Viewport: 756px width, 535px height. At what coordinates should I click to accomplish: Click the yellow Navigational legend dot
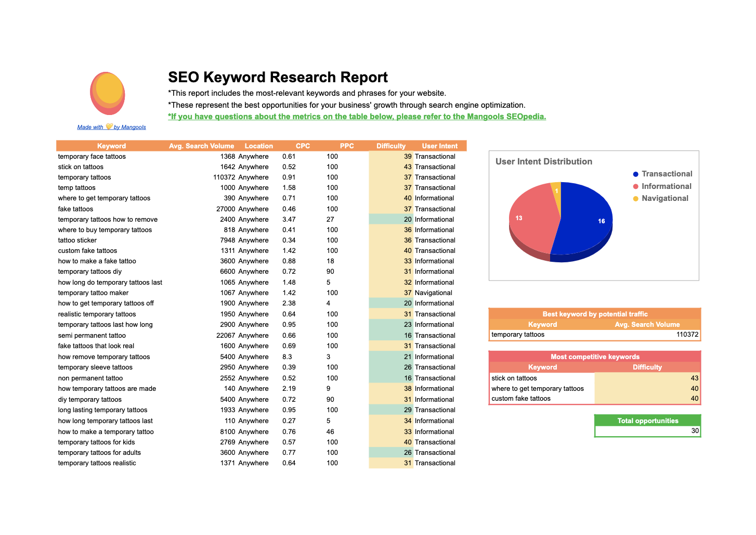click(x=635, y=199)
